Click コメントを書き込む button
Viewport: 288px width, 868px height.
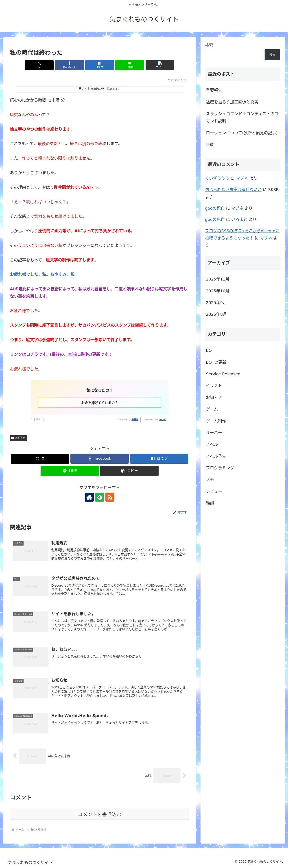point(100,814)
